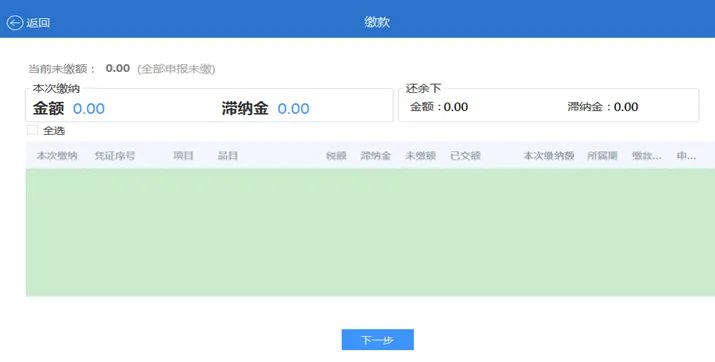Click the 缴款 page title

377,22
